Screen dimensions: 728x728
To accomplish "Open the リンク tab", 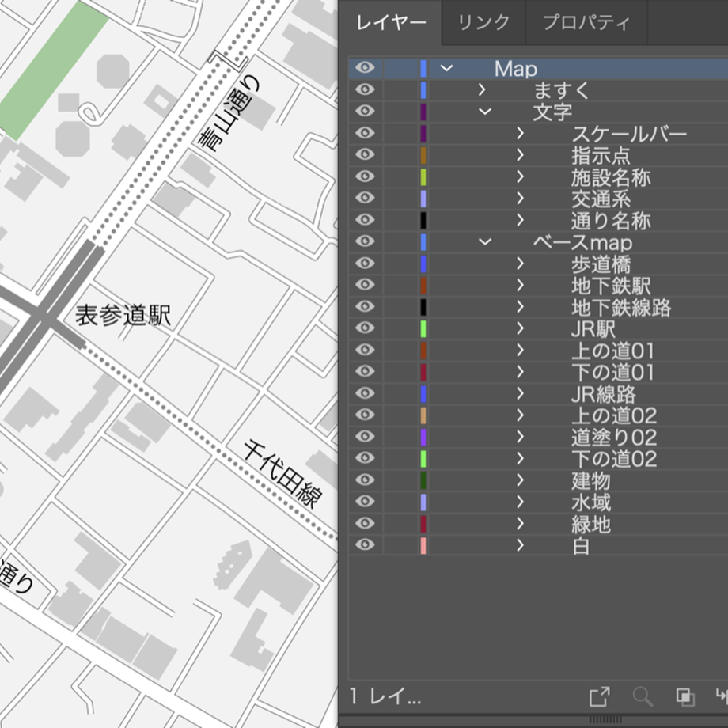I will (x=483, y=22).
